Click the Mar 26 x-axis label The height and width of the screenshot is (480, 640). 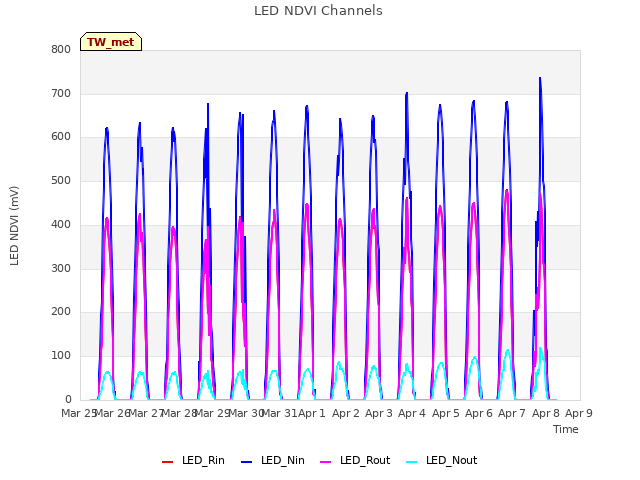click(x=112, y=413)
